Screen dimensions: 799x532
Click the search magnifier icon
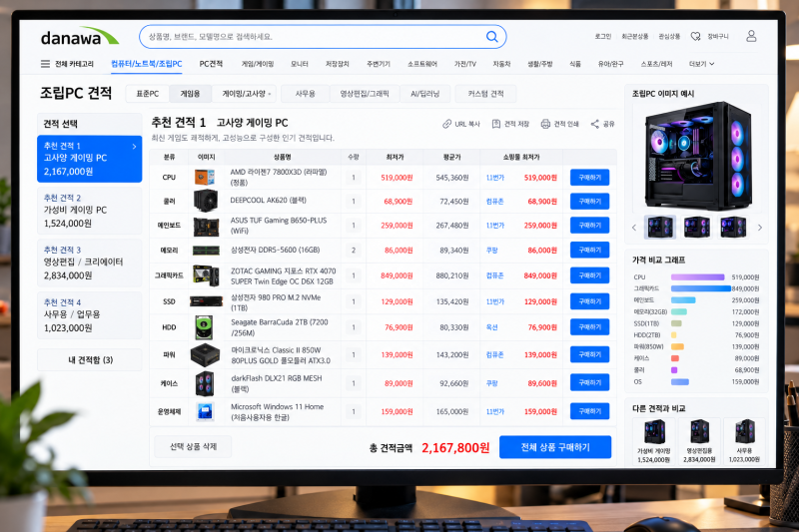click(x=491, y=37)
